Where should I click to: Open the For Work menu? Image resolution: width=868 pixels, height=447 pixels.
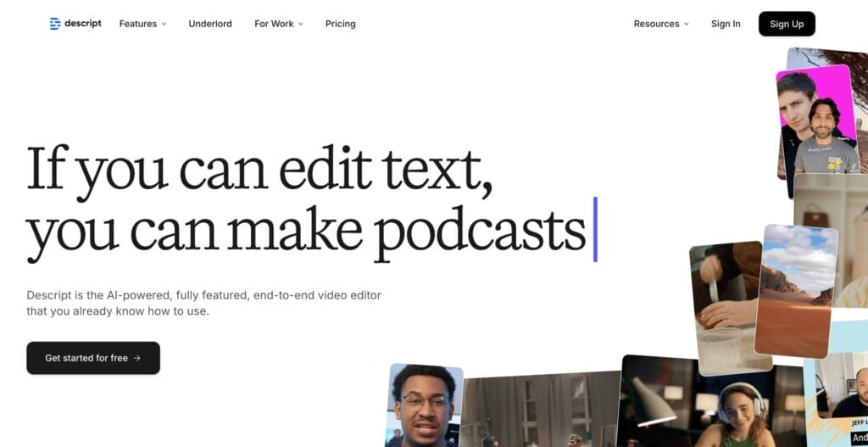click(x=274, y=24)
